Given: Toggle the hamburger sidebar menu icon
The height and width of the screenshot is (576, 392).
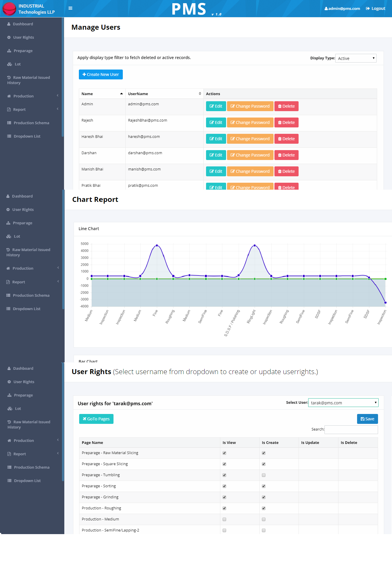Looking at the screenshot, I should click(x=70, y=8).
